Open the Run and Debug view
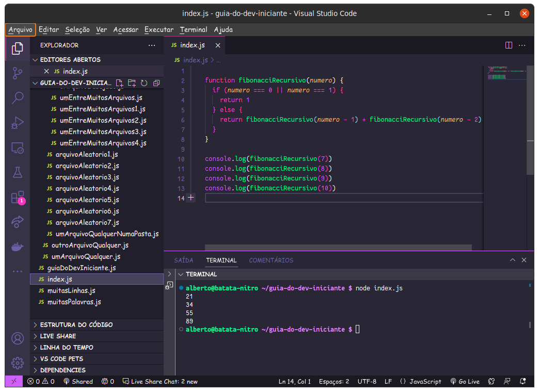The height and width of the screenshot is (392, 539). tap(18, 123)
